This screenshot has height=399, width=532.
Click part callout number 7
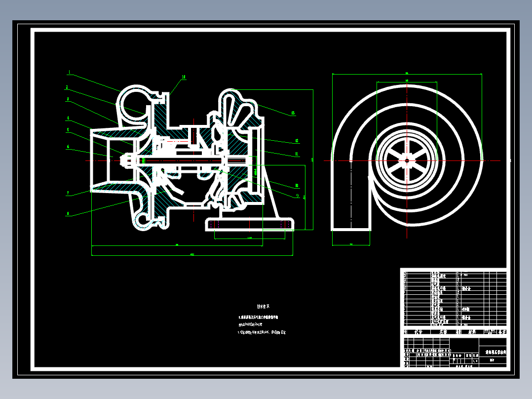tap(68, 193)
